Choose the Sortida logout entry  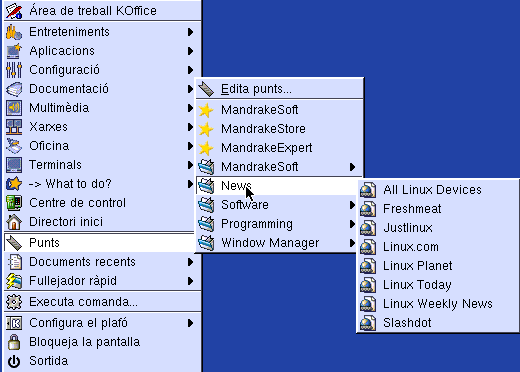102,361
